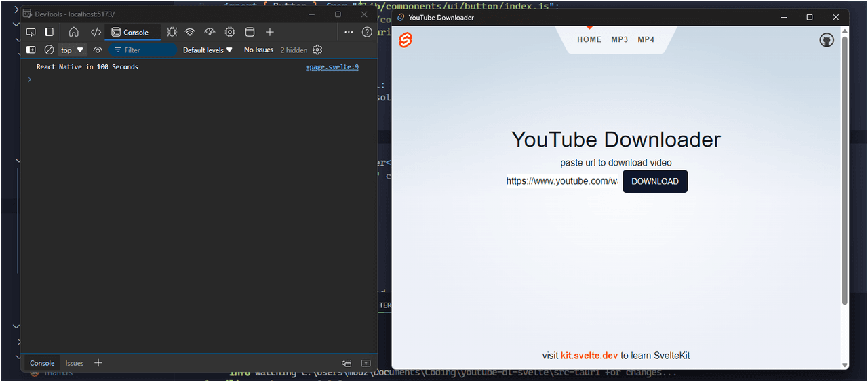Click the Elements code brackets icon
Viewport: 868px width, 382px height.
click(x=96, y=32)
